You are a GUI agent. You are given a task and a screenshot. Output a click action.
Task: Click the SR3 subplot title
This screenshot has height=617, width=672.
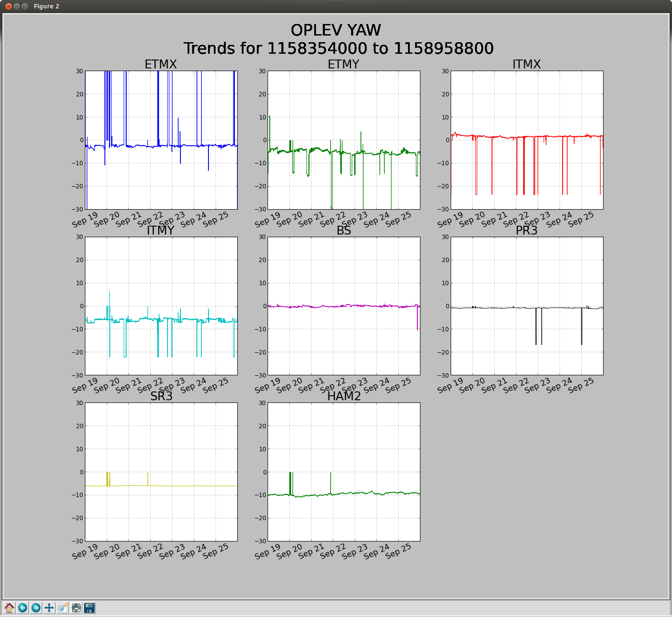161,396
